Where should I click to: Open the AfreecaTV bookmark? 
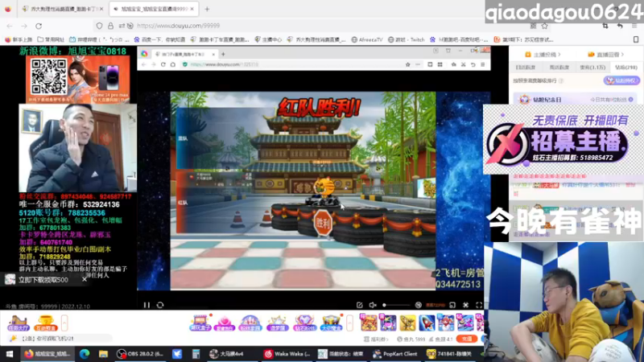(x=367, y=39)
